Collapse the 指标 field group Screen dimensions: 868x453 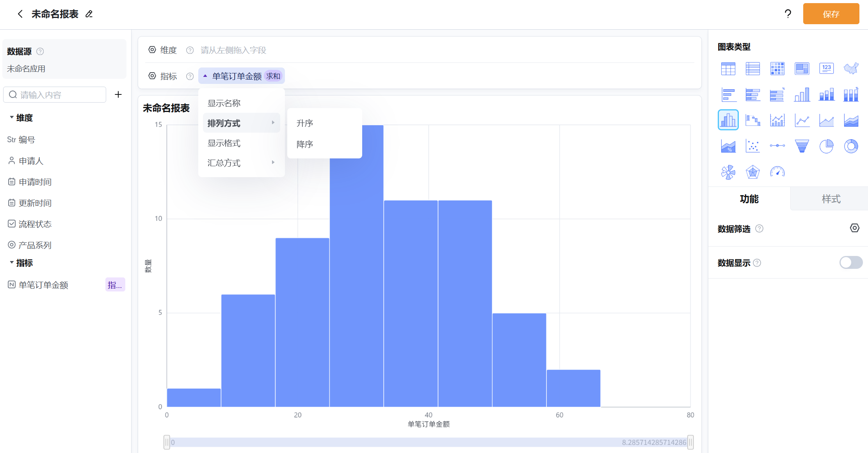(12, 263)
